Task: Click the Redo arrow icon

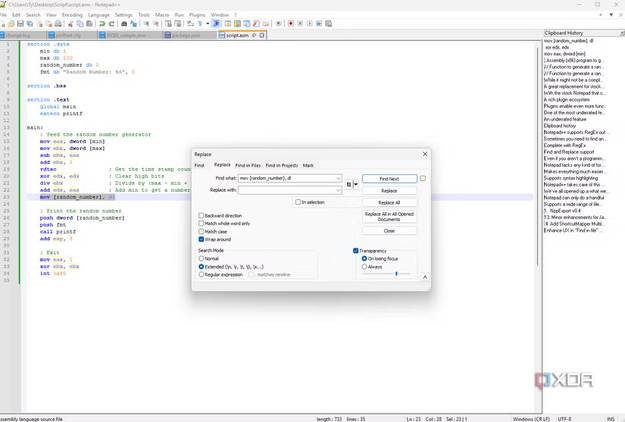Action: (x=112, y=24)
